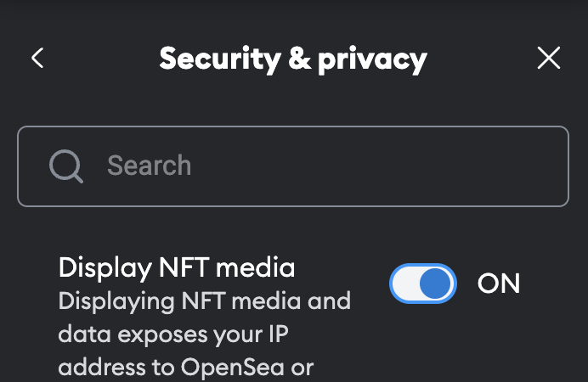Click the 'Displaying NFT media and' text line

point(205,301)
